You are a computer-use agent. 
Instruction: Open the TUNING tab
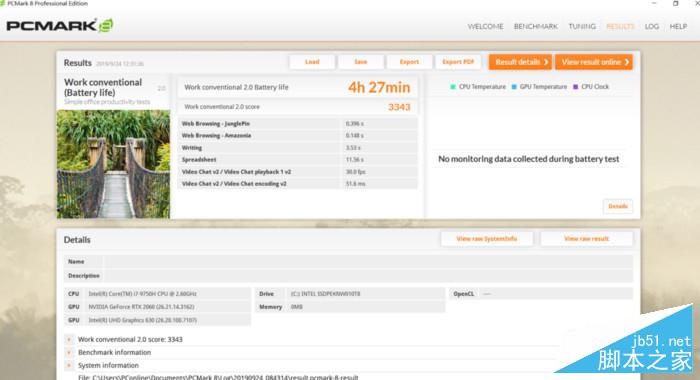pos(582,26)
